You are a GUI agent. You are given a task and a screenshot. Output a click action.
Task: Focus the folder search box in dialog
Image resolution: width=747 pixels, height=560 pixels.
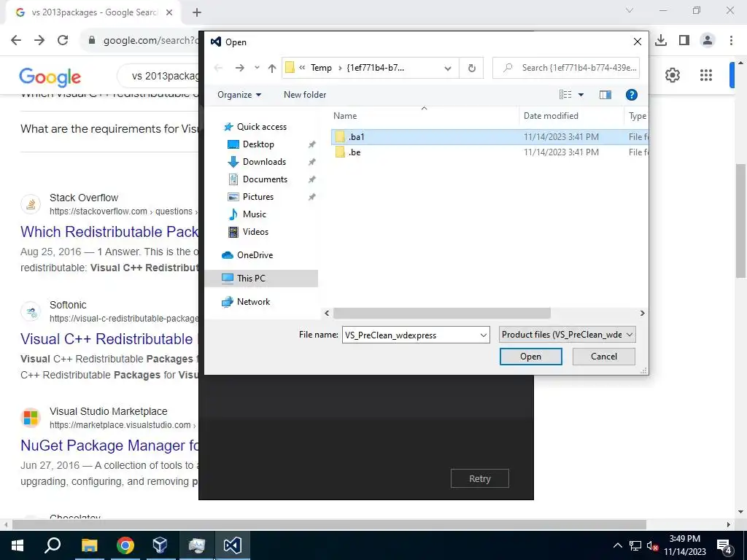[565, 68]
